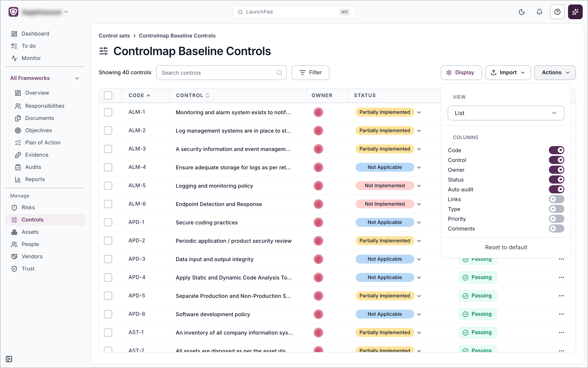Open the View dropdown showing List
Screen dimensions: 588x368
click(506, 113)
